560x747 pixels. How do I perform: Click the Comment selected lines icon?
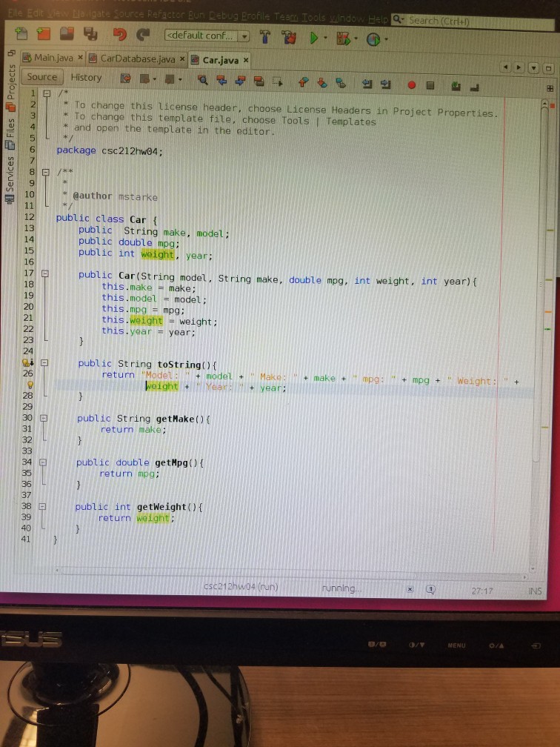456,86
